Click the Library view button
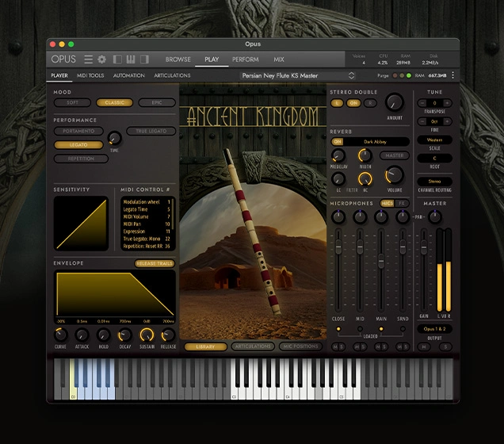This screenshot has width=504, height=444. (205, 346)
